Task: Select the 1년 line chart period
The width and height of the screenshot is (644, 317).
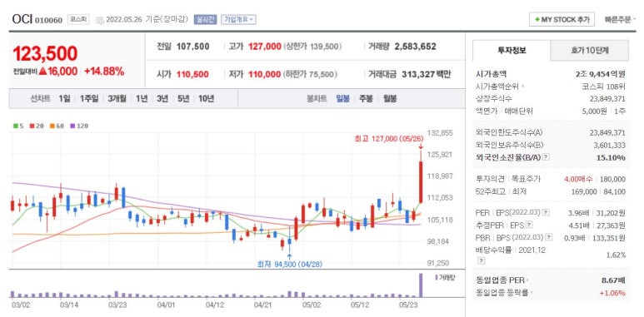Action: pos(142,98)
